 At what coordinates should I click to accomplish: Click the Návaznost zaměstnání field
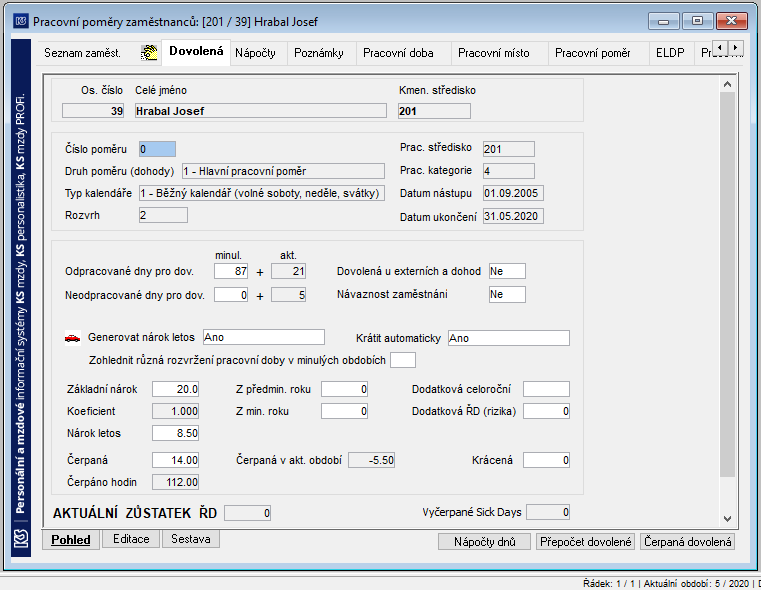point(507,294)
